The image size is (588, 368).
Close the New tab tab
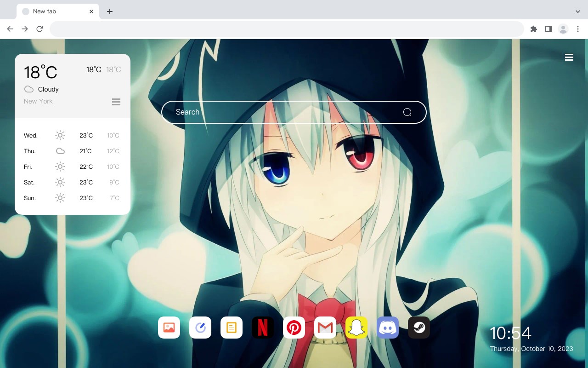pos(92,11)
